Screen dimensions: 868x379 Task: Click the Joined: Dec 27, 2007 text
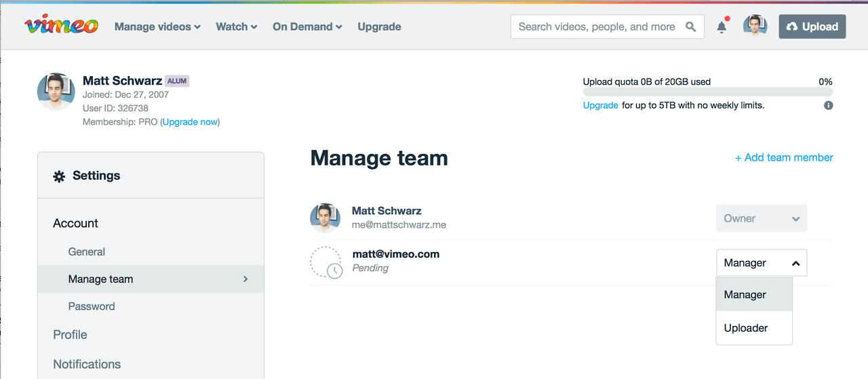(x=125, y=94)
